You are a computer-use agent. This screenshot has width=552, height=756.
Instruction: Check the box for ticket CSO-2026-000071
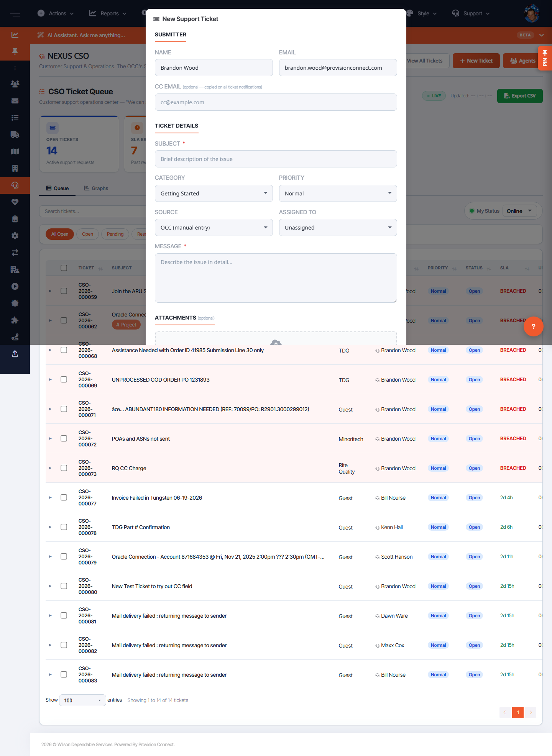point(64,409)
